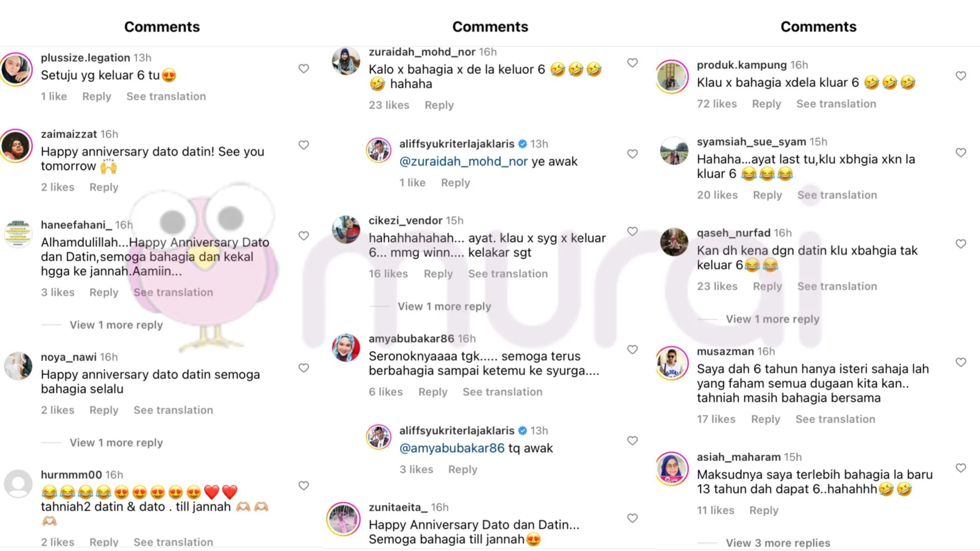Viewport: 980px width, 551px height.
Task: Heart asiah_maharam's comment
Action: 961,468
